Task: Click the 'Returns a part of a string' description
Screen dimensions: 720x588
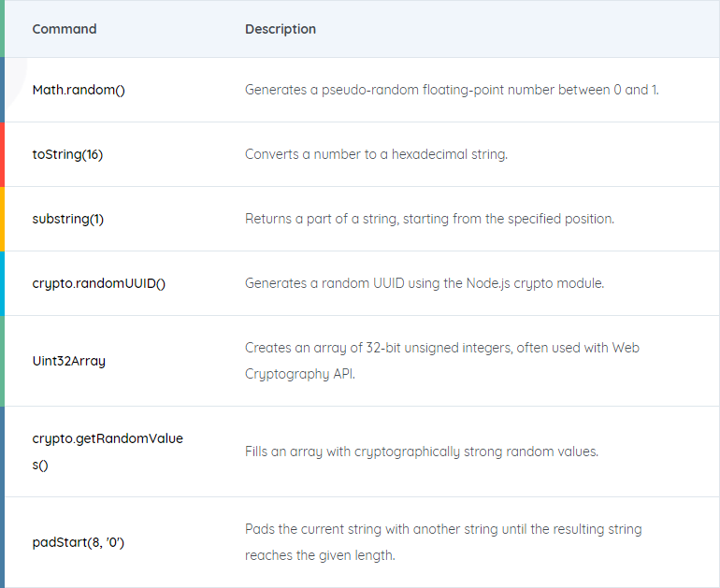Action: click(429, 219)
